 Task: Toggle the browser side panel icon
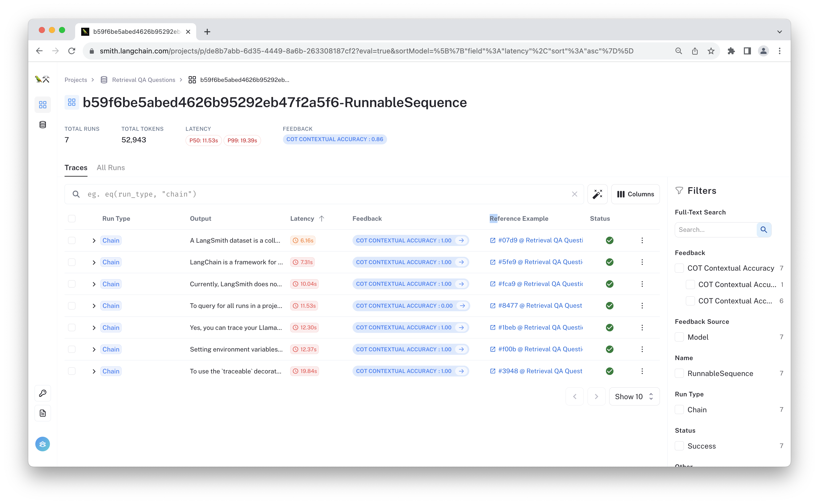click(747, 51)
